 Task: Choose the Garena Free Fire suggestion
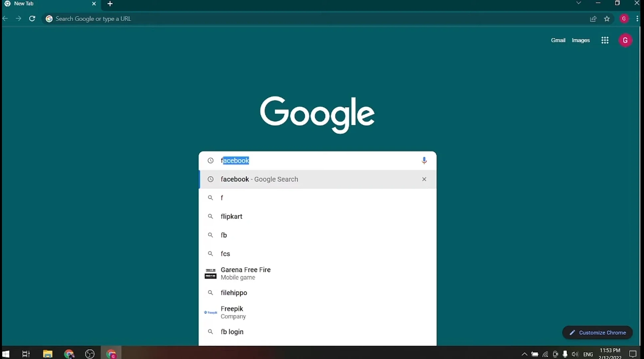318,274
